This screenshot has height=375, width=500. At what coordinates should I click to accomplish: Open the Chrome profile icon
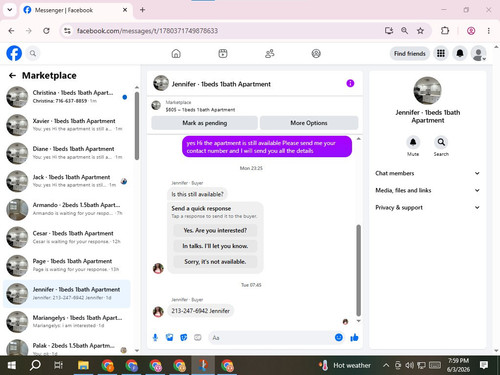[471, 31]
